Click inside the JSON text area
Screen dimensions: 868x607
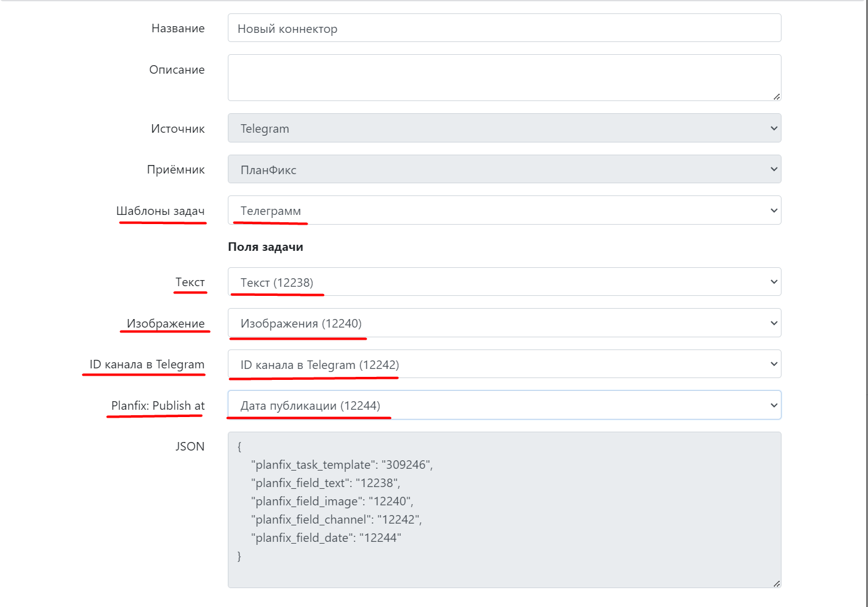coord(504,510)
